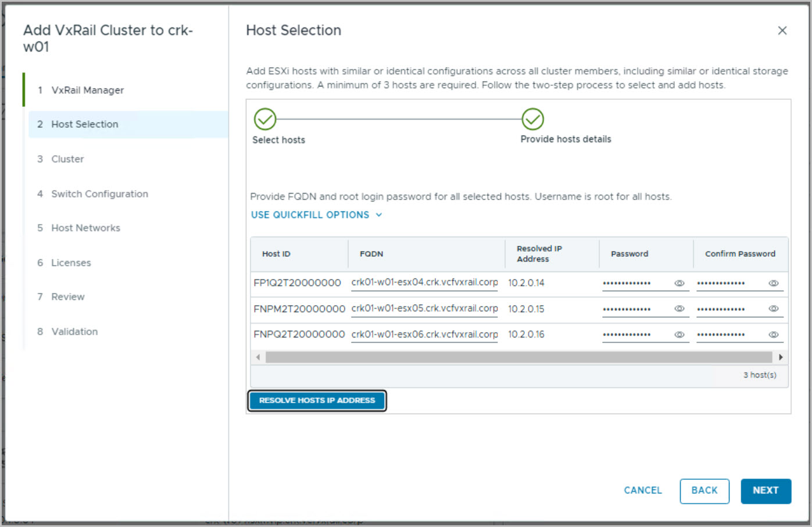Go to VxRail Manager step

point(87,90)
